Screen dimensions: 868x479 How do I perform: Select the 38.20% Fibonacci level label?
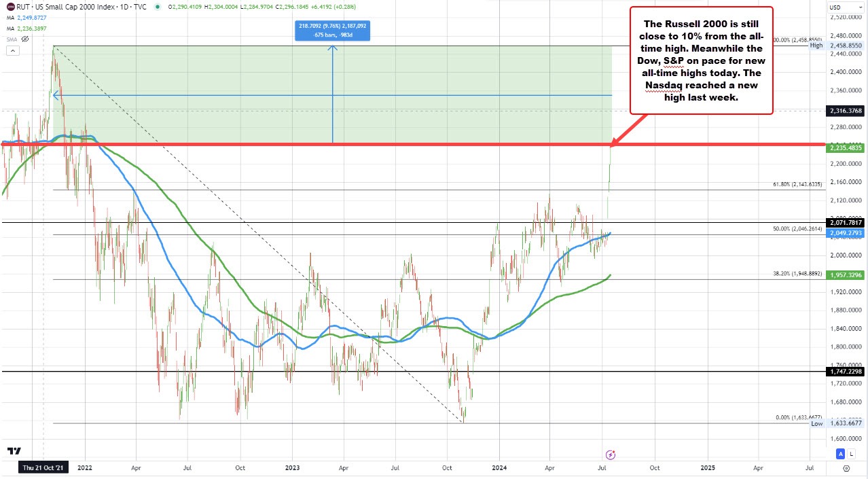pos(797,274)
